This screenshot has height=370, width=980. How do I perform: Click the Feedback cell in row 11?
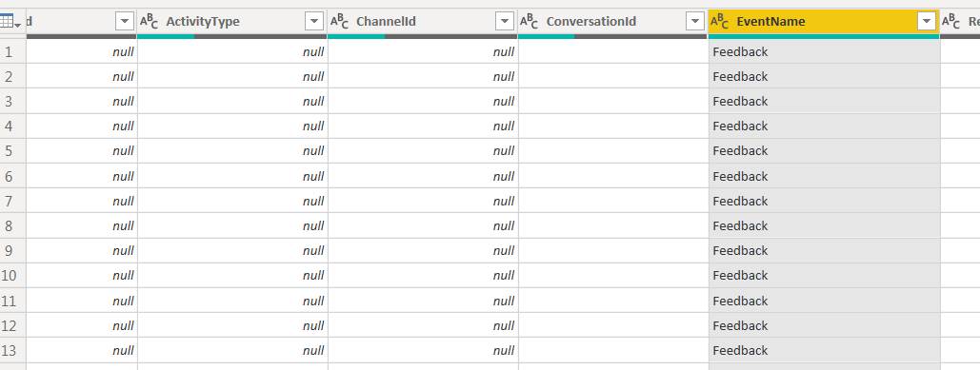click(824, 301)
